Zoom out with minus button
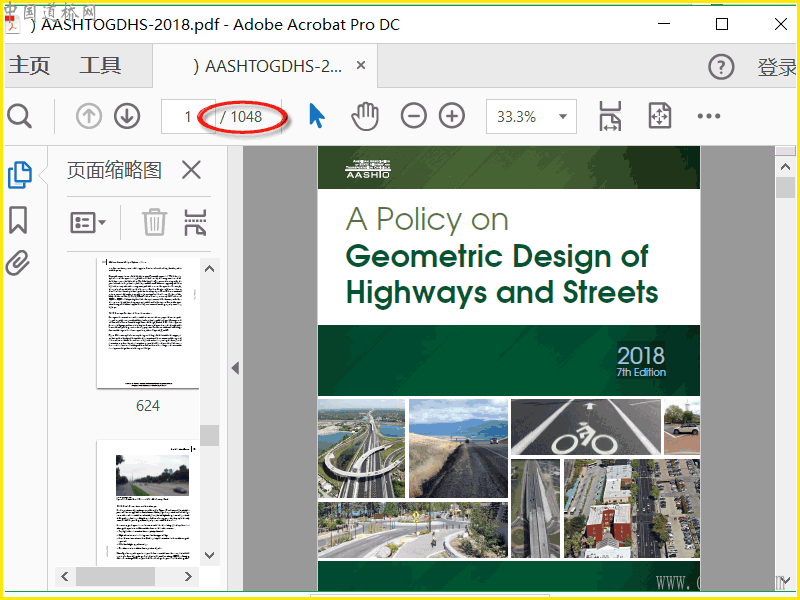800x600 pixels. coord(413,116)
